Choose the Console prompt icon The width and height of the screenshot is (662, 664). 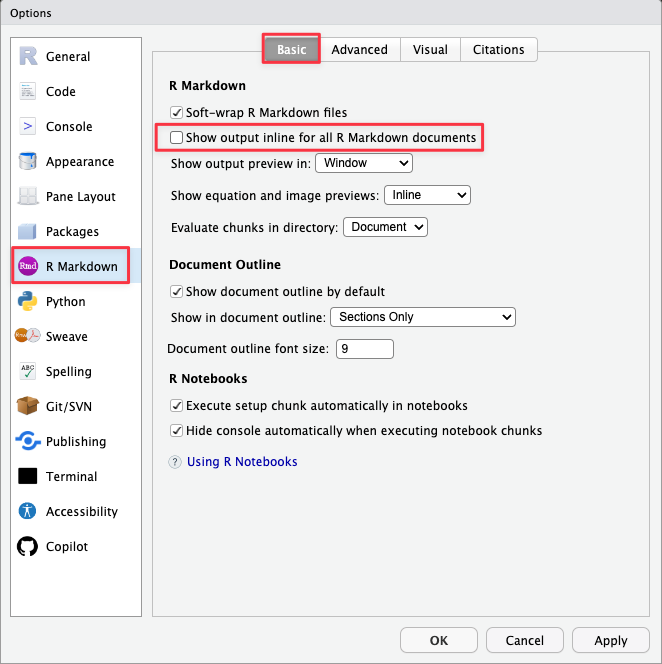[x=28, y=126]
